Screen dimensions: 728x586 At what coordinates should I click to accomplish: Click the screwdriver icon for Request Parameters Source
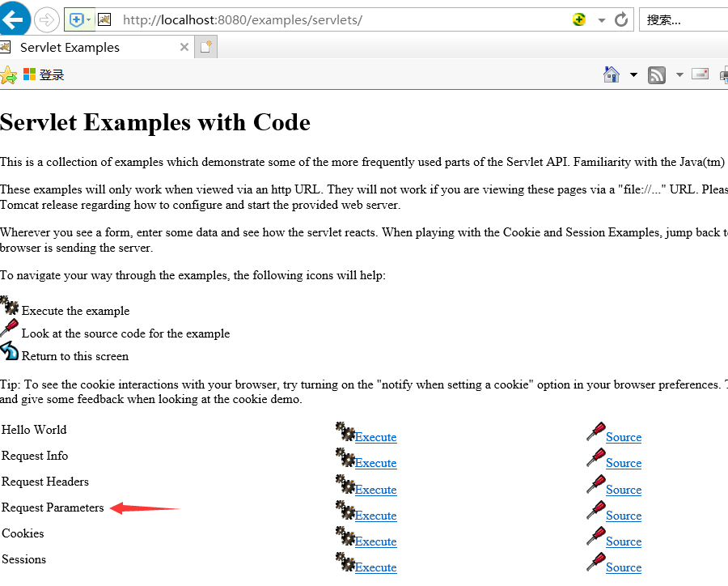pyautogui.click(x=595, y=510)
